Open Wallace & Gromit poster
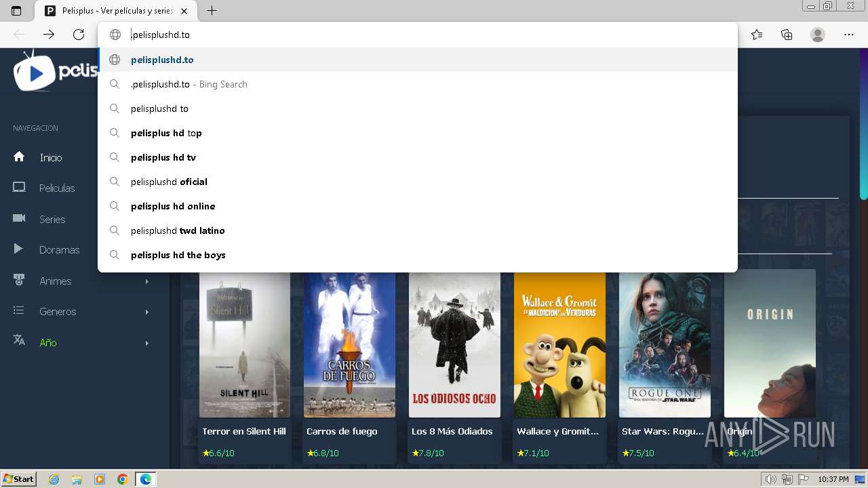 (559, 345)
